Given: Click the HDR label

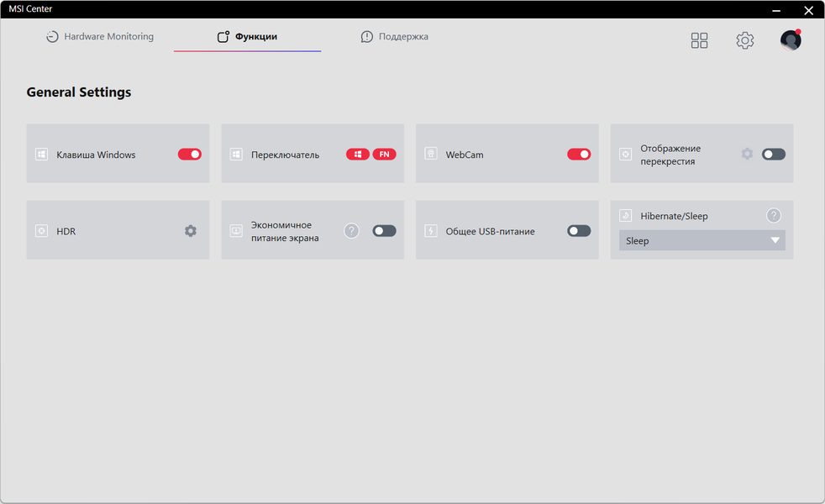Looking at the screenshot, I should click(66, 232).
